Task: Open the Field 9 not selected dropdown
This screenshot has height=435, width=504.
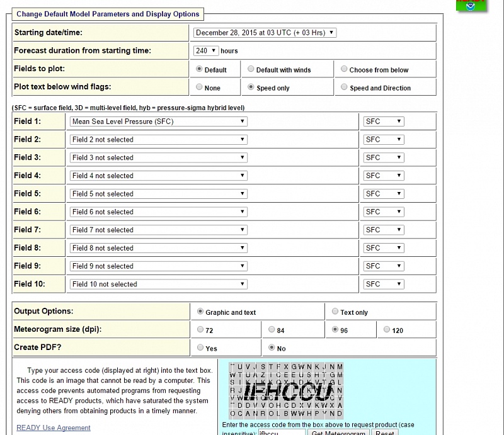Action: point(159,266)
